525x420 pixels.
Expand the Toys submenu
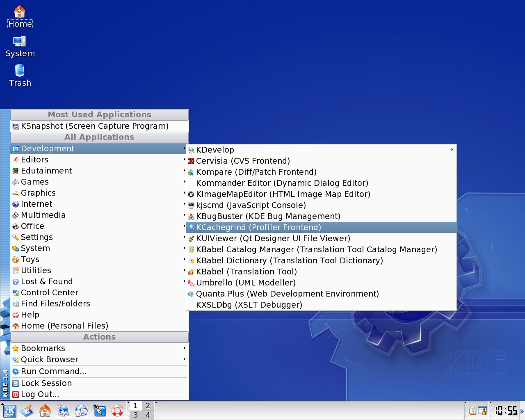coord(99,259)
